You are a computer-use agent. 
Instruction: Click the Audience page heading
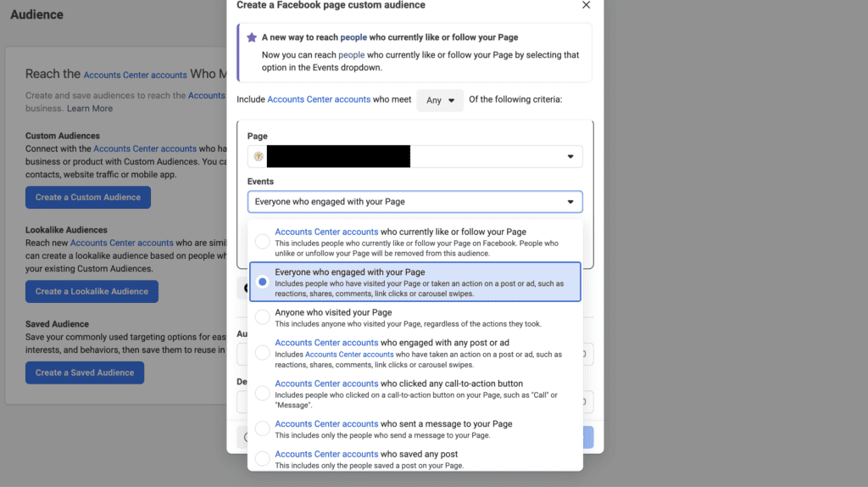pos(36,14)
